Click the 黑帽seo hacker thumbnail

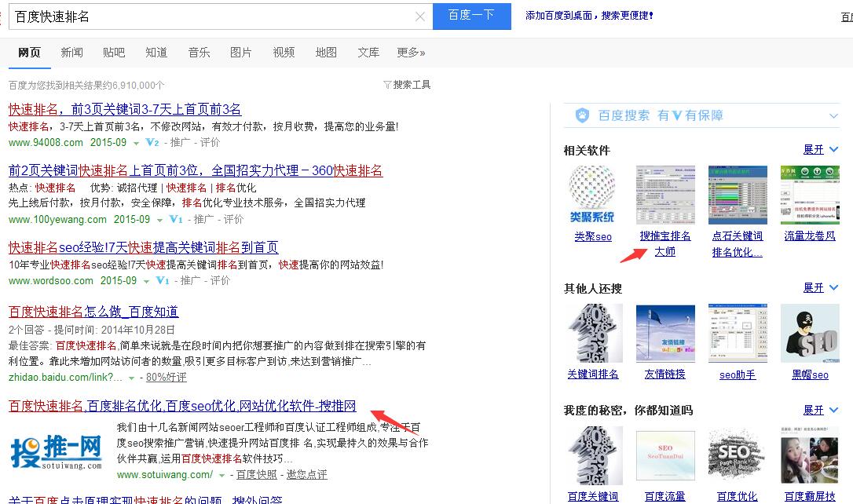(x=810, y=334)
